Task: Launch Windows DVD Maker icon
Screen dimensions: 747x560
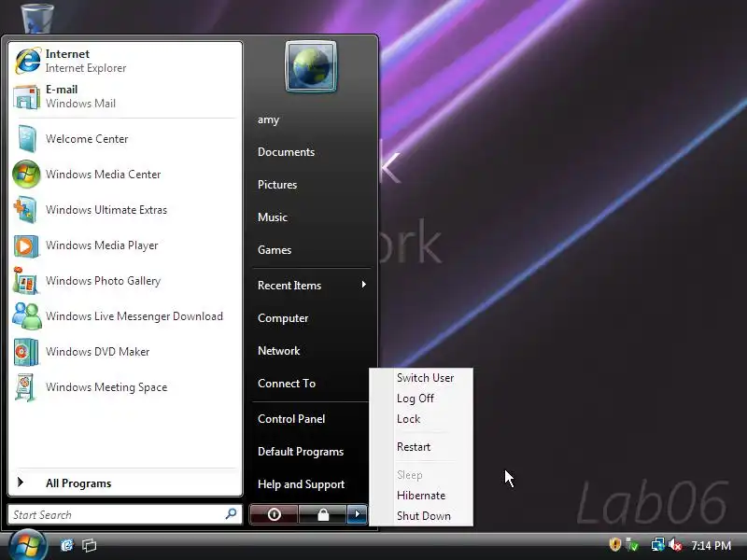Action: pos(26,352)
